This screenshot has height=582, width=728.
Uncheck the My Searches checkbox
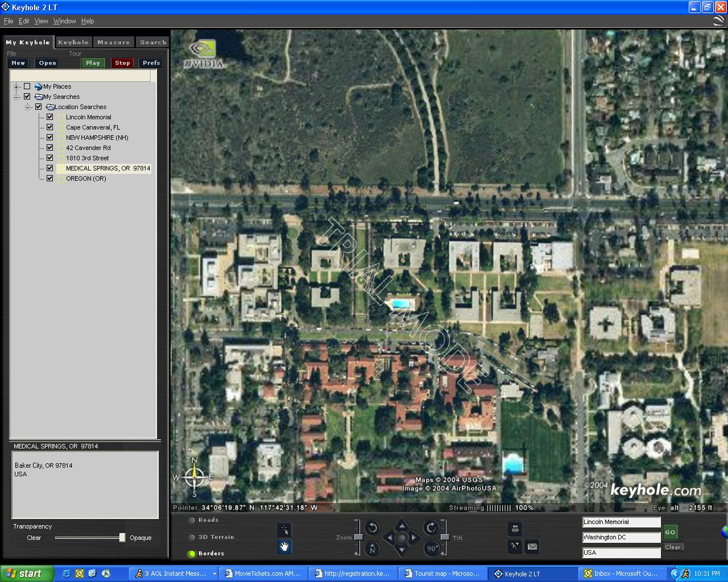tap(27, 97)
